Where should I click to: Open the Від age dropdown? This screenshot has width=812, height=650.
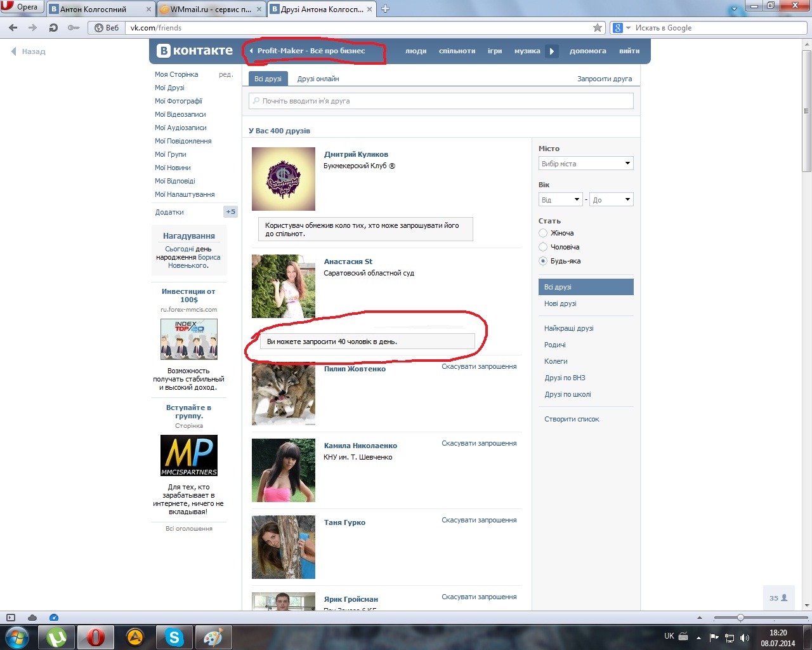coord(561,200)
